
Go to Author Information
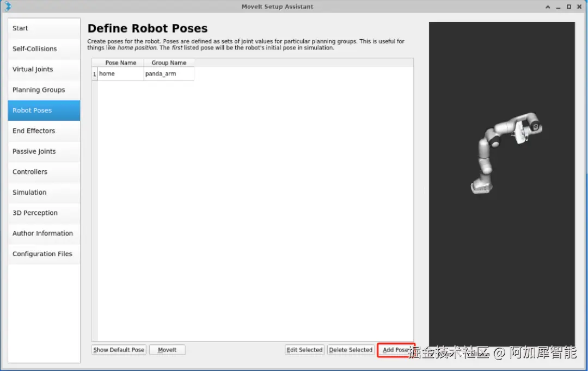tap(44, 233)
